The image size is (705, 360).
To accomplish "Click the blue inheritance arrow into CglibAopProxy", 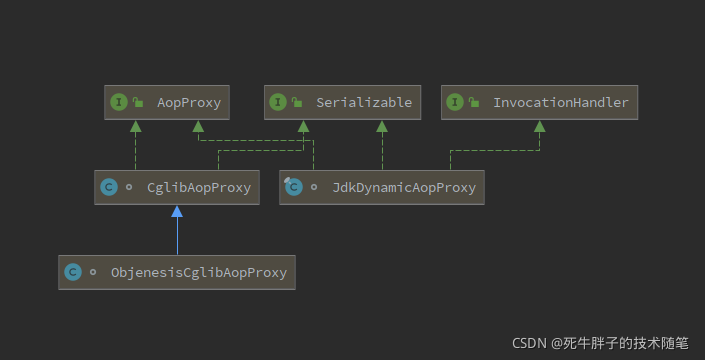I will tap(177, 230).
